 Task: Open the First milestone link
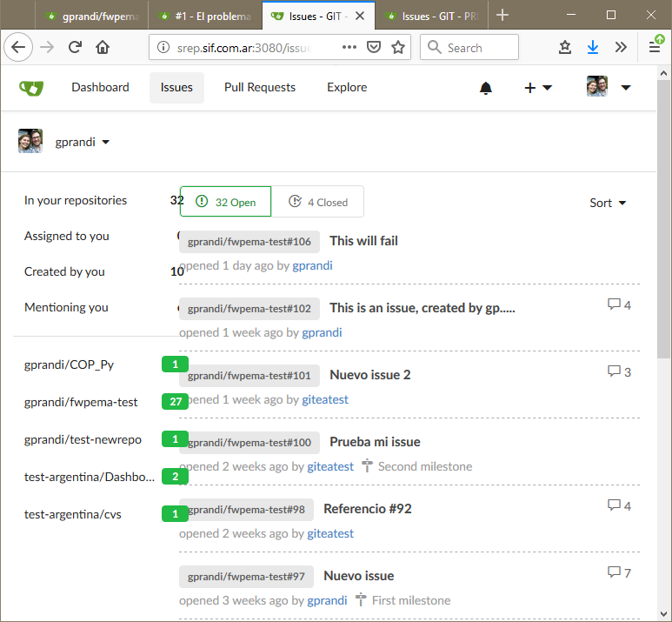403,600
